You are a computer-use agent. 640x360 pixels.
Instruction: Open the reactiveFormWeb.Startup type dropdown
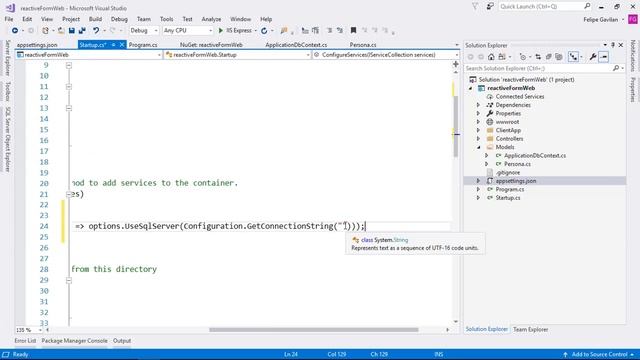click(238, 55)
